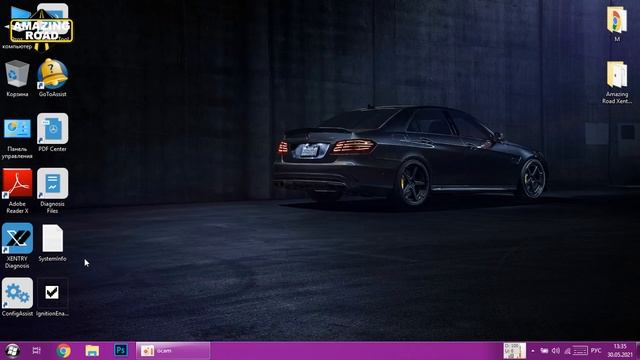This screenshot has width=640, height=360.
Task: Click the disk/CPU monitor tray gadget
Action: click(514, 351)
